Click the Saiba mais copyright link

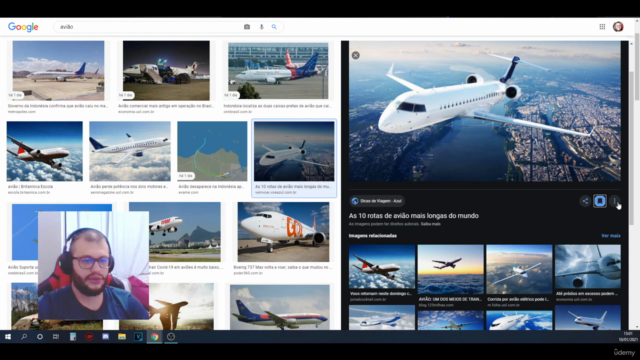(431, 224)
